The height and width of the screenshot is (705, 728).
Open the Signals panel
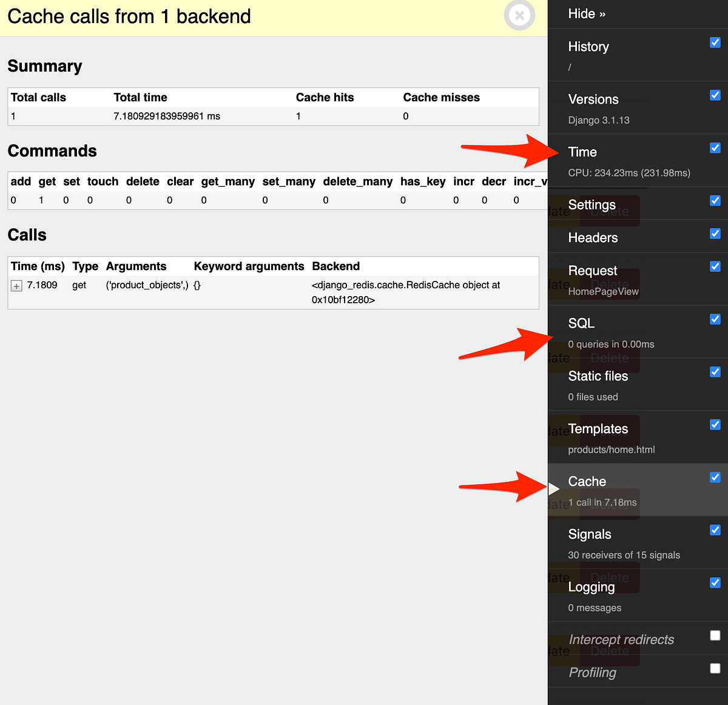tap(589, 534)
